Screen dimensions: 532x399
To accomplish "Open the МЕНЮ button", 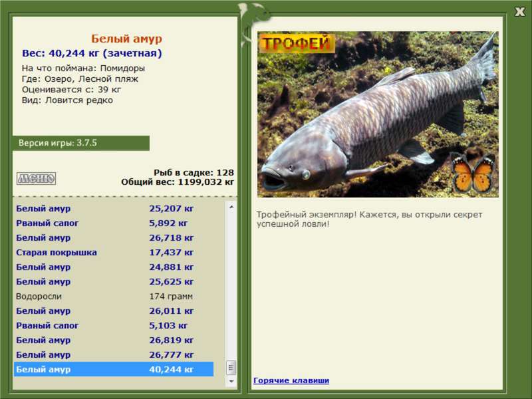I will point(37,178).
